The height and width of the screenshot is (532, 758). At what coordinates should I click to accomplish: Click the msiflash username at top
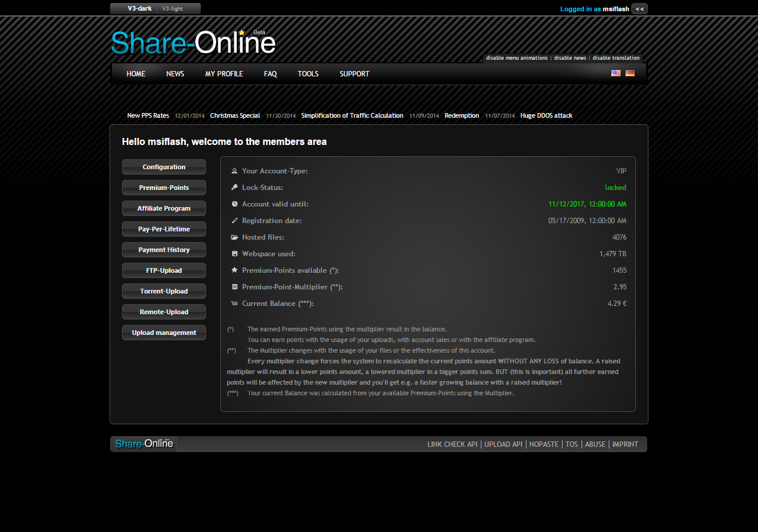tap(616, 9)
